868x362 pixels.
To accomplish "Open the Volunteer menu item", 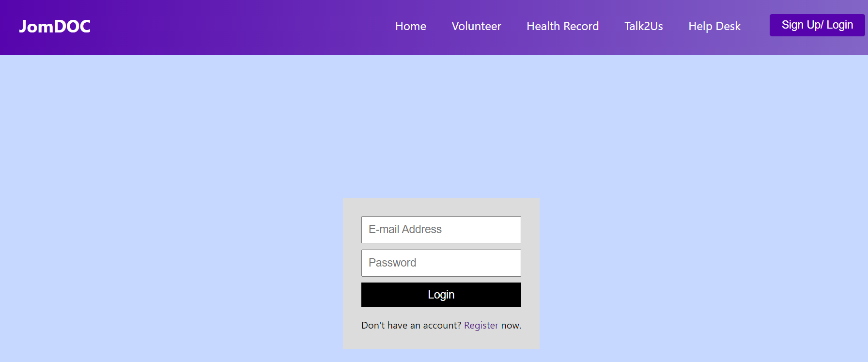I will (476, 26).
